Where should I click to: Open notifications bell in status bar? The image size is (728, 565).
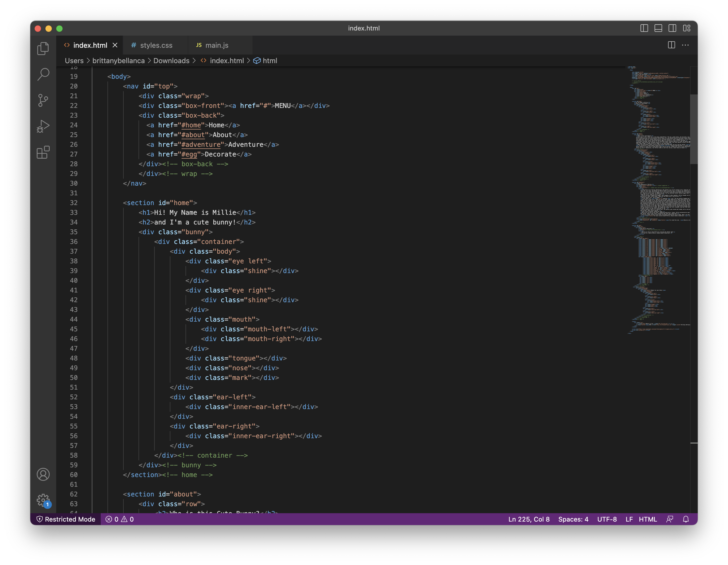[686, 519]
